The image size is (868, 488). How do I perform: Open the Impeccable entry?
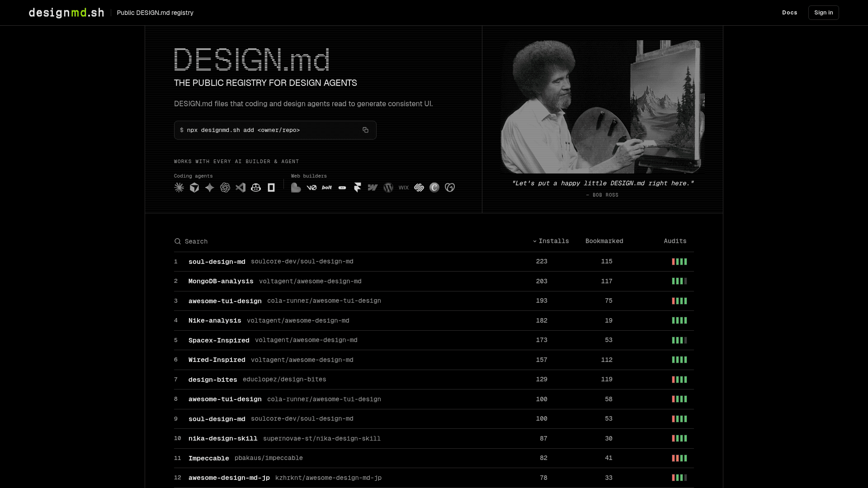point(434,458)
